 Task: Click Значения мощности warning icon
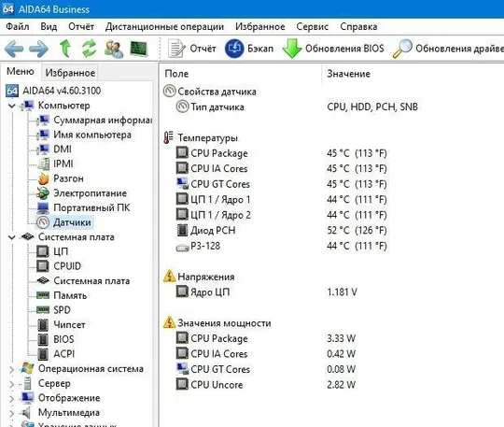(x=169, y=322)
